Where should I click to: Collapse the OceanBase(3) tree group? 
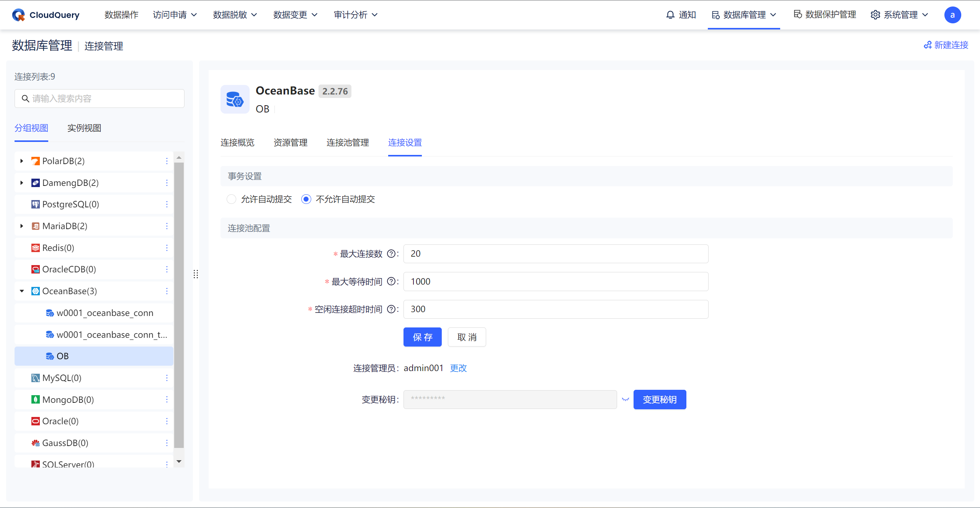22,291
